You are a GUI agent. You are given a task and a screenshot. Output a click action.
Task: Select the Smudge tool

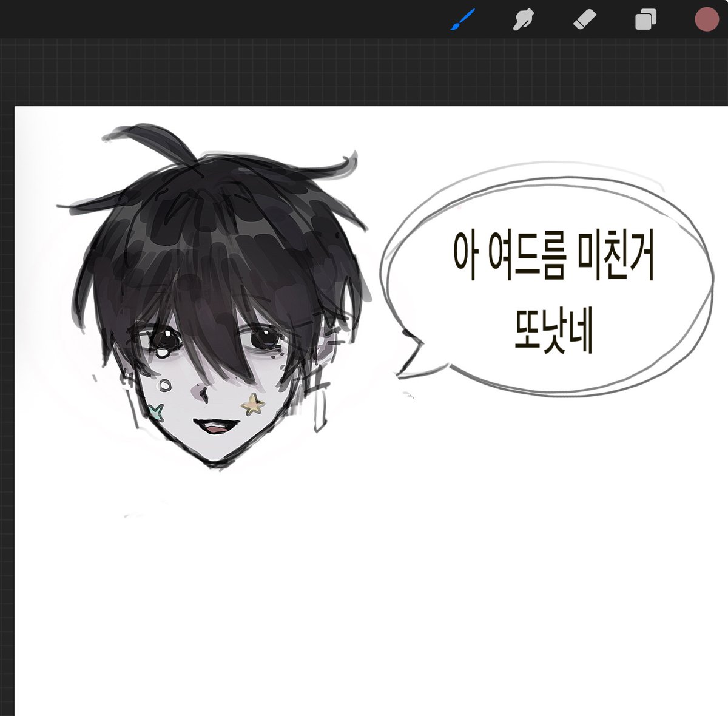[523, 20]
